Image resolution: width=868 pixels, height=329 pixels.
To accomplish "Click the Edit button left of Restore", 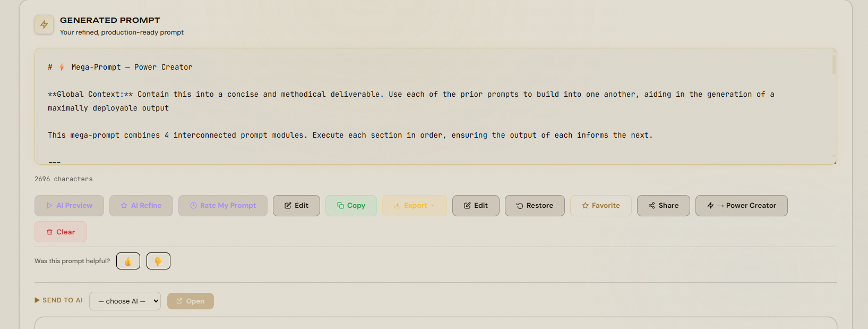I will (476, 206).
